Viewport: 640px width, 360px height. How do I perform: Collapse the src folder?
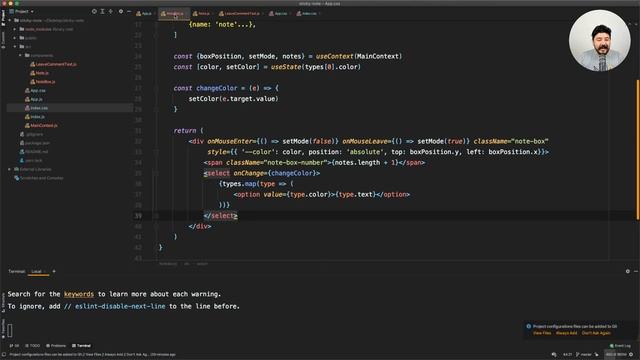pos(15,47)
